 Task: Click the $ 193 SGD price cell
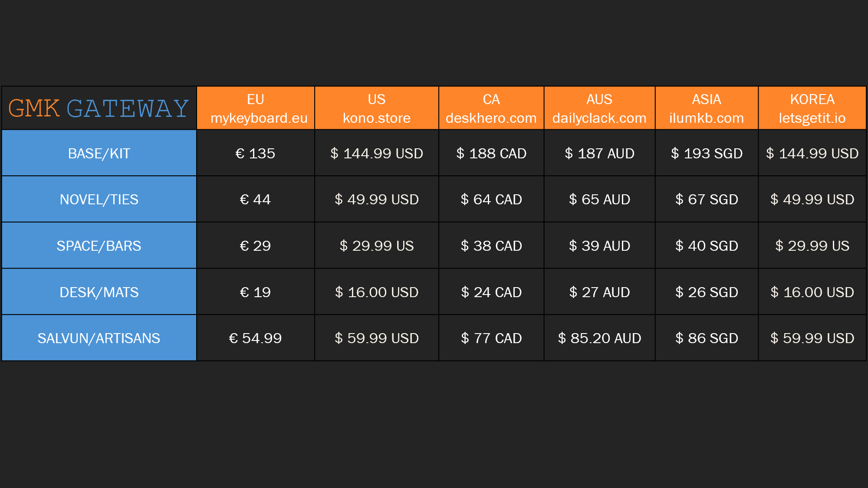click(x=706, y=154)
